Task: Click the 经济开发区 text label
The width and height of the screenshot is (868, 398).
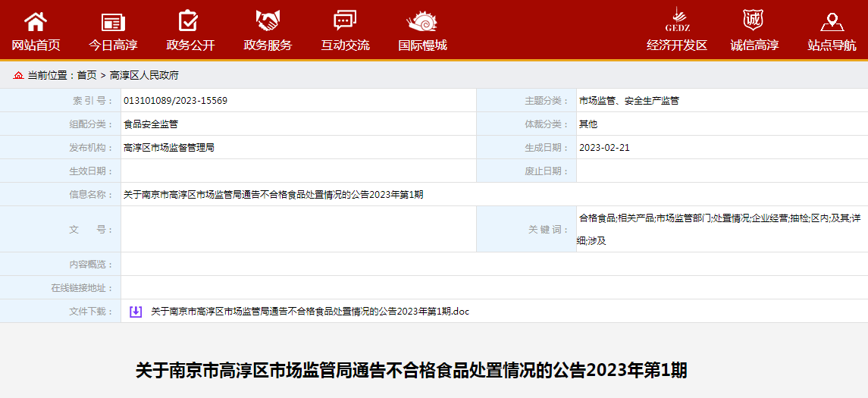Action: pyautogui.click(x=676, y=45)
